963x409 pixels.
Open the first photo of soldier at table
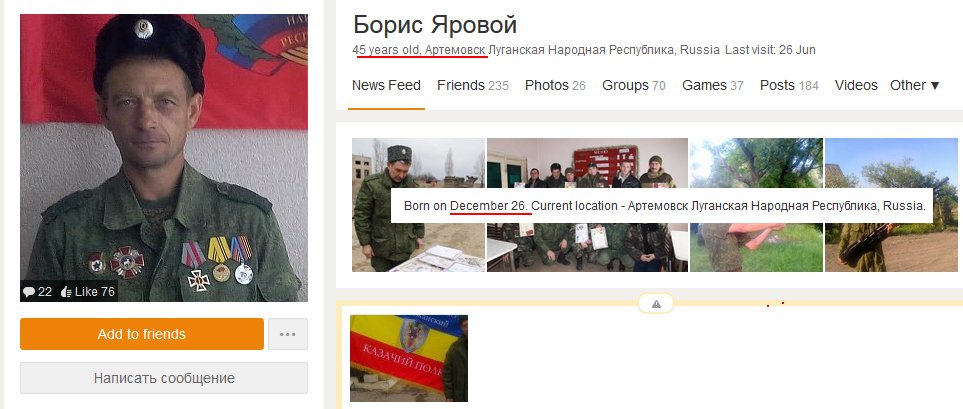[418, 204]
